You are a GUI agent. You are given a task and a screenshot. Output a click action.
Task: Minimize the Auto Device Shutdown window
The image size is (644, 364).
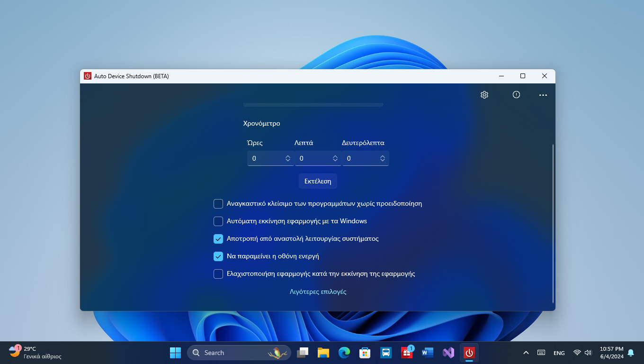click(x=501, y=76)
